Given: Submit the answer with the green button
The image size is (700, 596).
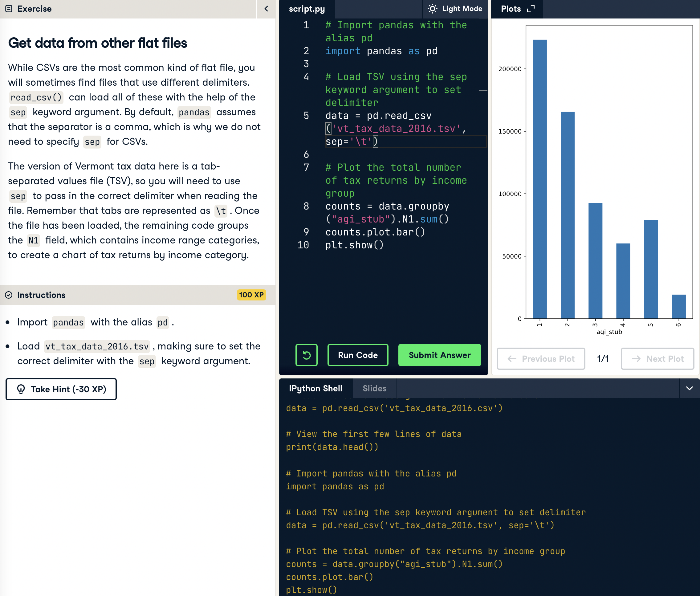Looking at the screenshot, I should point(439,355).
